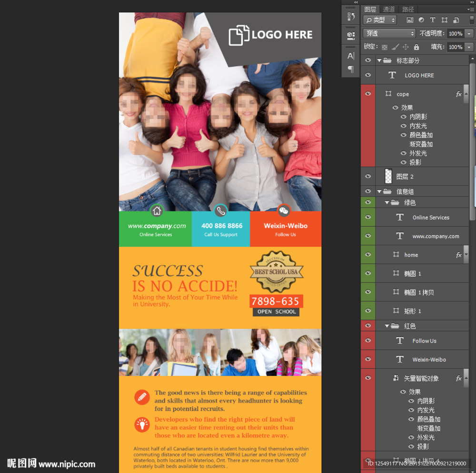The width and height of the screenshot is (476, 473).
Task: Filter layers by adjustment layer icon
Action: pyautogui.click(x=421, y=20)
